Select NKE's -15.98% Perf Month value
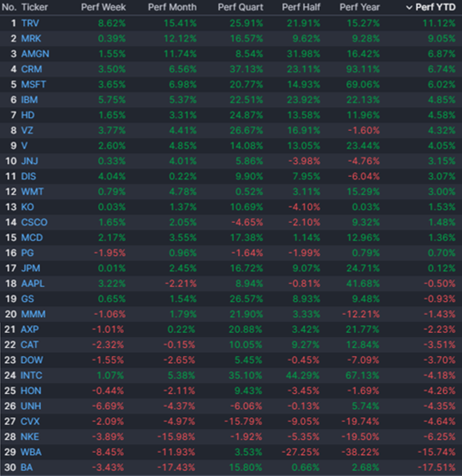 point(176,437)
